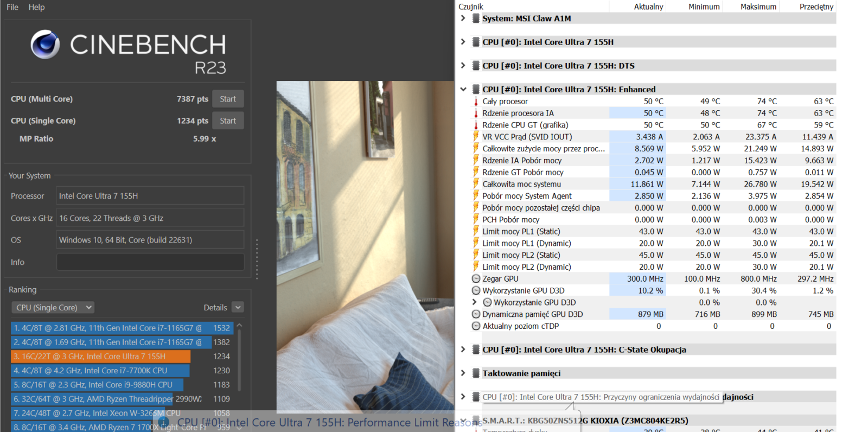
Task: Click lightning icon beside VR VCC Prąd
Action: coord(476,137)
